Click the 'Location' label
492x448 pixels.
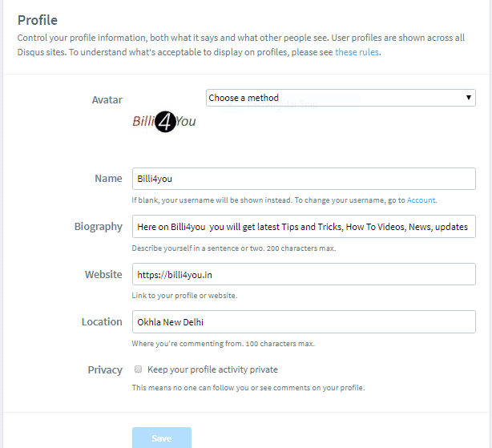coord(102,322)
